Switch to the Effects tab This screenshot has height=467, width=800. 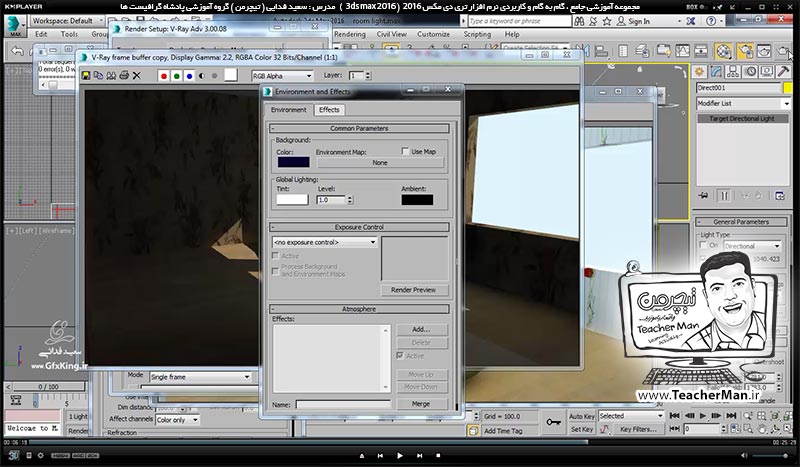[329, 110]
